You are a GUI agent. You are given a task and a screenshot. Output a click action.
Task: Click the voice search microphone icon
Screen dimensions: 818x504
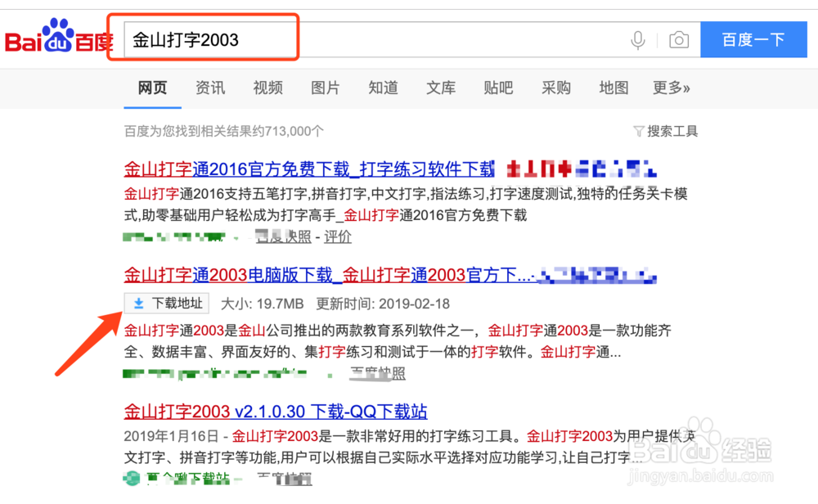[x=638, y=38]
